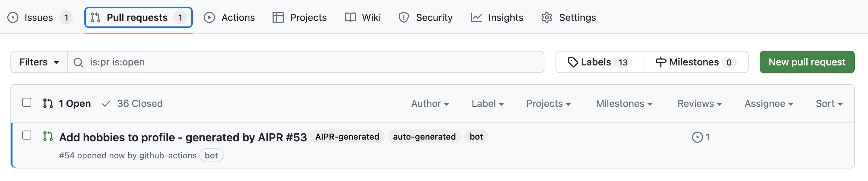Click the Insights graph icon
This screenshot has width=868, height=181.
click(x=476, y=17)
